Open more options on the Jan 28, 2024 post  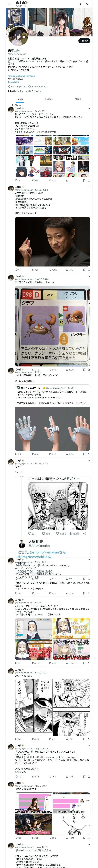click(89, 461)
